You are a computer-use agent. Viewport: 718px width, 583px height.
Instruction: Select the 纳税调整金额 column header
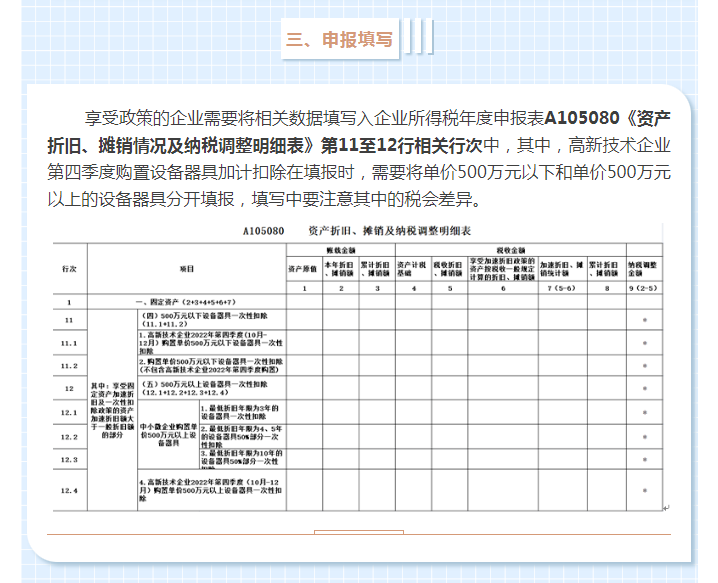pos(644,269)
